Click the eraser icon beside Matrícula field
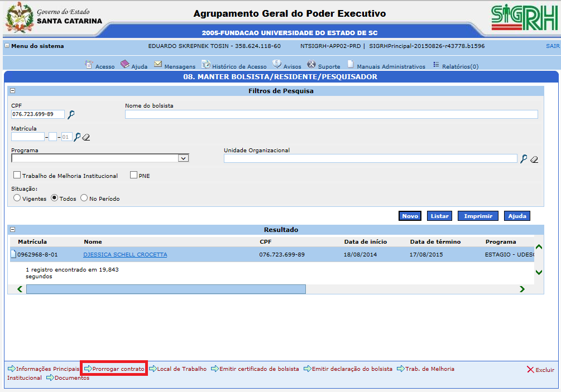 tap(86, 137)
